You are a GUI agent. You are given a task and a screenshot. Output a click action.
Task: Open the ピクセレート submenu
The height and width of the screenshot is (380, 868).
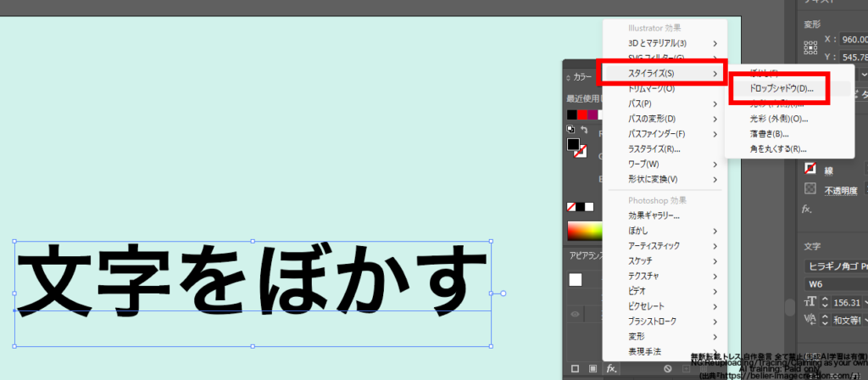[x=665, y=305]
